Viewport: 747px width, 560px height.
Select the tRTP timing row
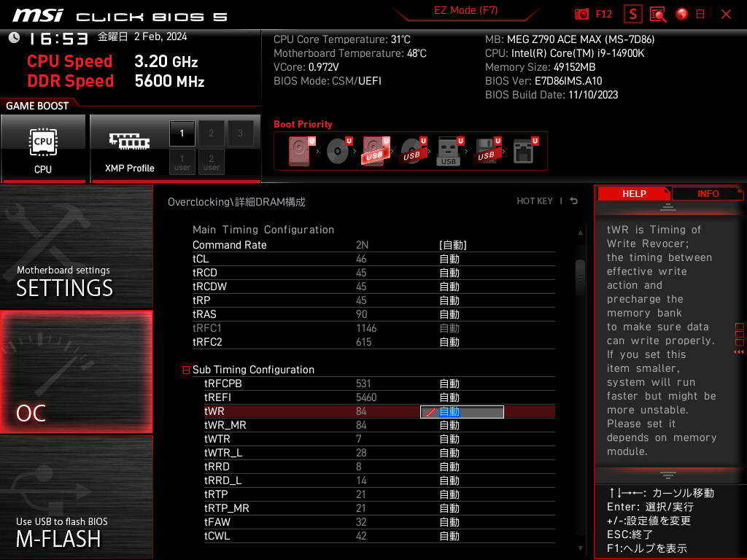click(379, 494)
